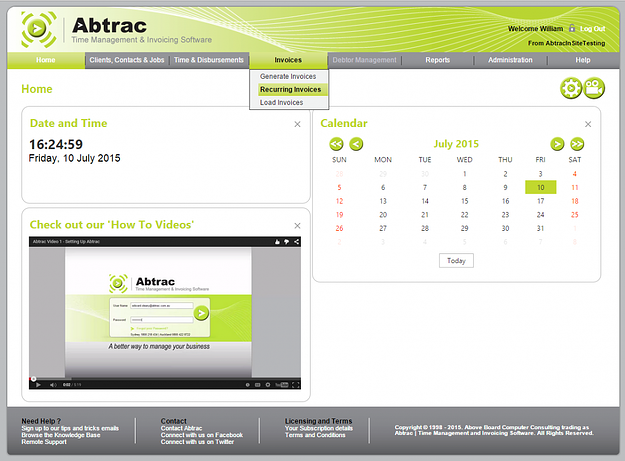This screenshot has width=625, height=461.
Task: Open the Administration menu
Action: point(510,60)
